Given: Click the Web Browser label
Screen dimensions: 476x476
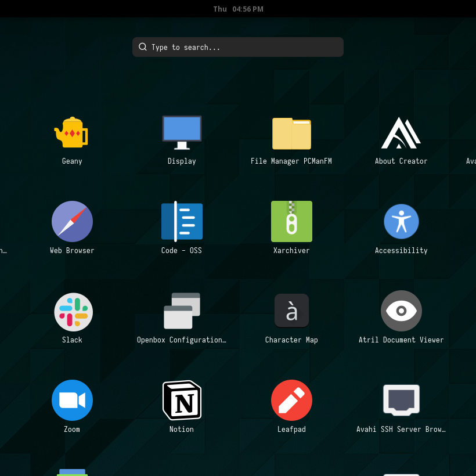Looking at the screenshot, I should 72,250.
